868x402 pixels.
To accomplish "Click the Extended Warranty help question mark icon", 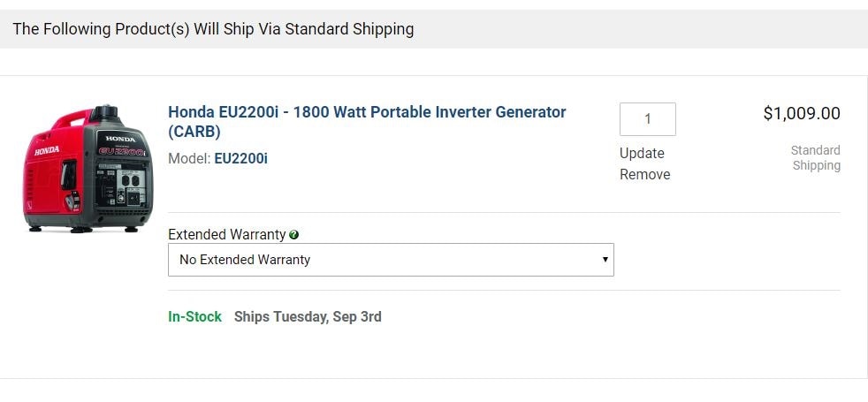I will pyautogui.click(x=293, y=235).
